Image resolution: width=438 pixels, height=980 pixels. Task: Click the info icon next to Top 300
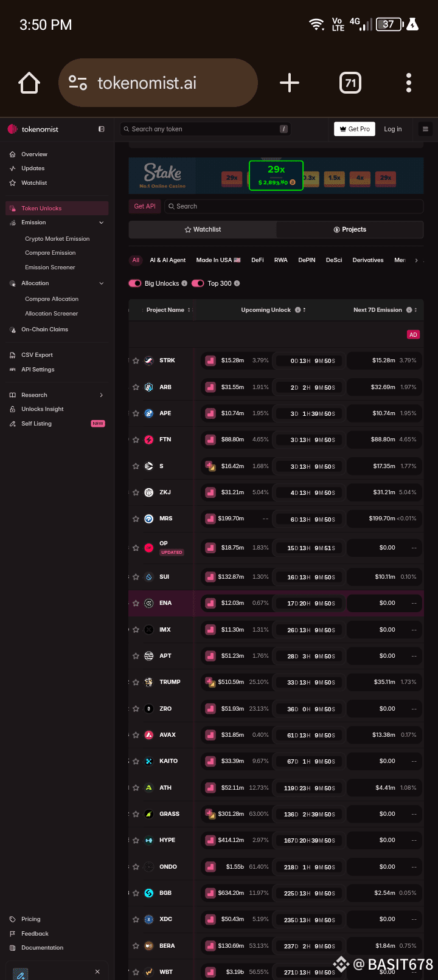237,283
